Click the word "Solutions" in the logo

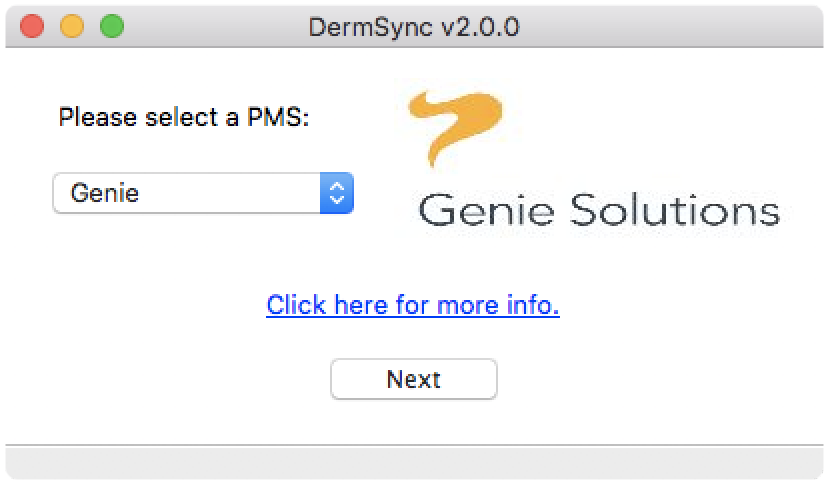tap(674, 210)
